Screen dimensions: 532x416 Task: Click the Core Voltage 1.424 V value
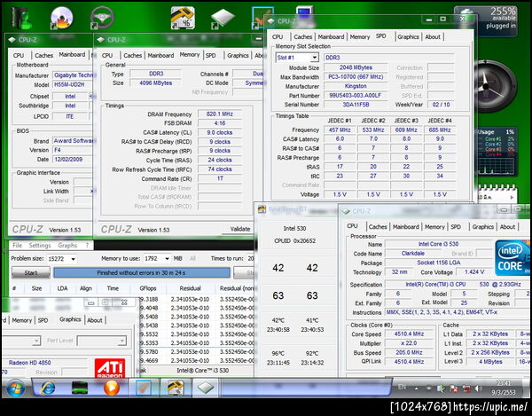coord(474,272)
